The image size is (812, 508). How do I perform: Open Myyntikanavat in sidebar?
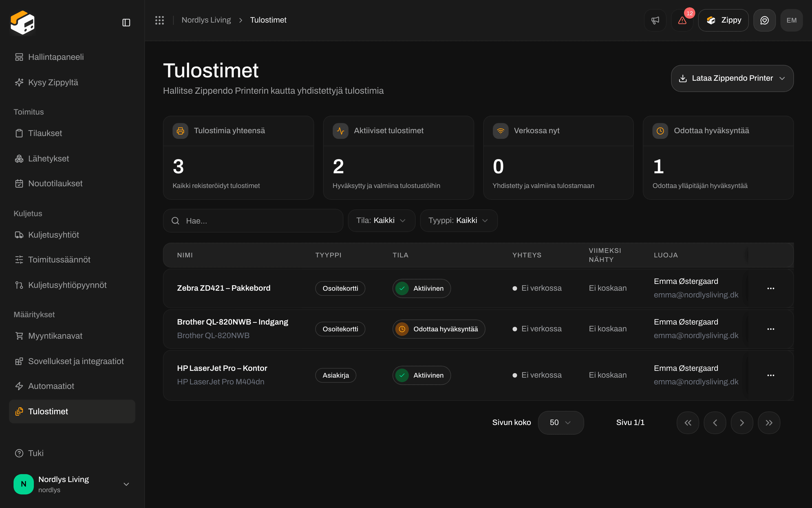coord(72,336)
